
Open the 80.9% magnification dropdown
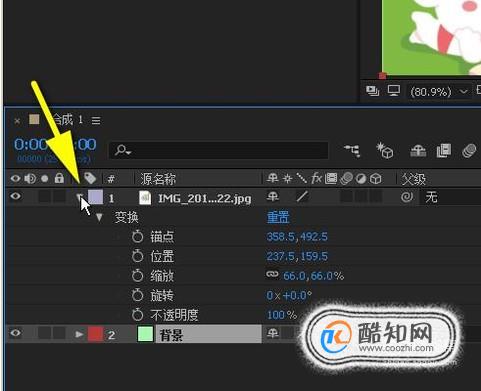[463, 91]
